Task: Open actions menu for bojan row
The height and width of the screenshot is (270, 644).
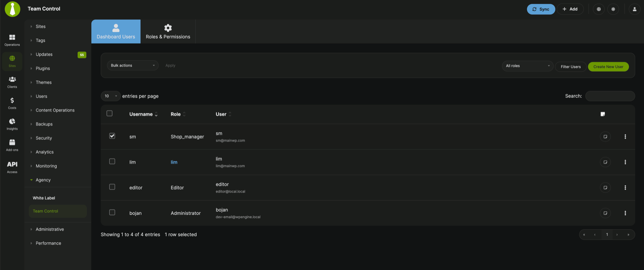Action: 625,213
